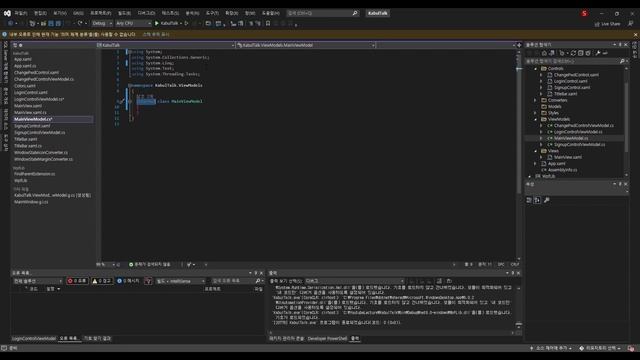Click the search icon in Error List
The width and height of the screenshot is (640, 360).
258,281
